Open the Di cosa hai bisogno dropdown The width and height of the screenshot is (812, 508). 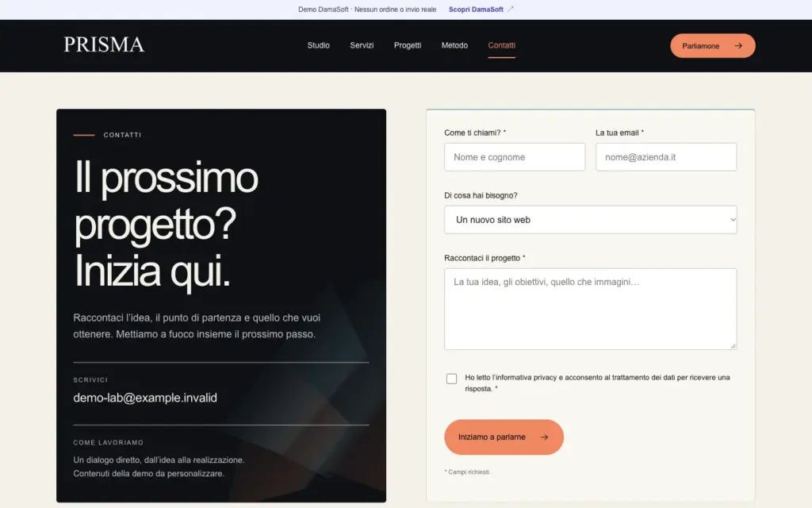tap(590, 220)
